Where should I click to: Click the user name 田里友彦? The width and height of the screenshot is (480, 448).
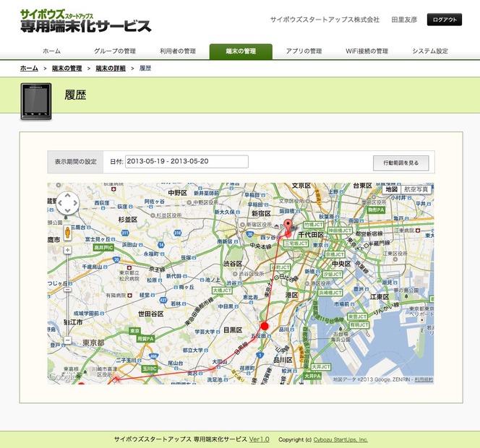pos(404,20)
